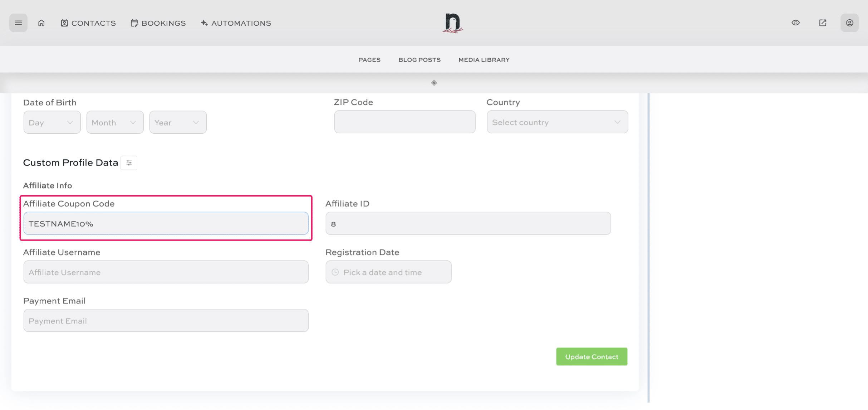The height and width of the screenshot is (410, 868).
Task: Expand the Day dropdown
Action: (52, 123)
